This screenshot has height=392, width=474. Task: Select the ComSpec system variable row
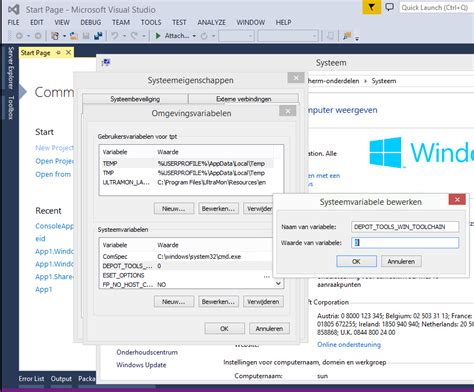185,257
